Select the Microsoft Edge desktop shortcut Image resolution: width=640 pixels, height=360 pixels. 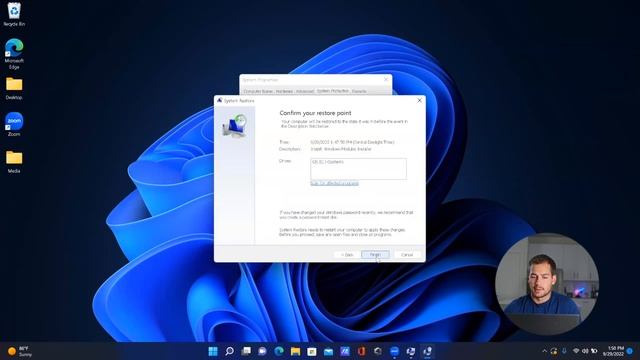[x=14, y=54]
